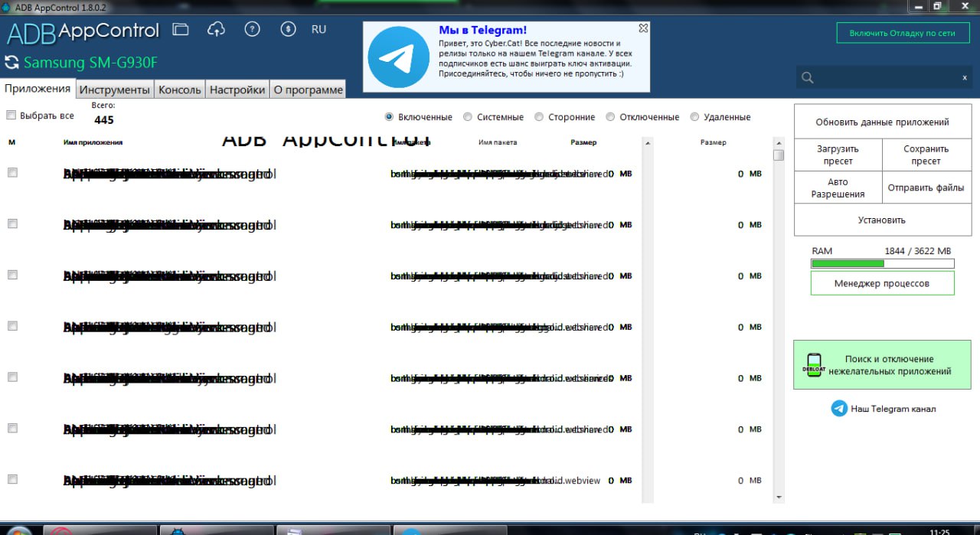This screenshot has width=980, height=535.
Task: Clear search with the small x
Action: pyautogui.click(x=965, y=77)
